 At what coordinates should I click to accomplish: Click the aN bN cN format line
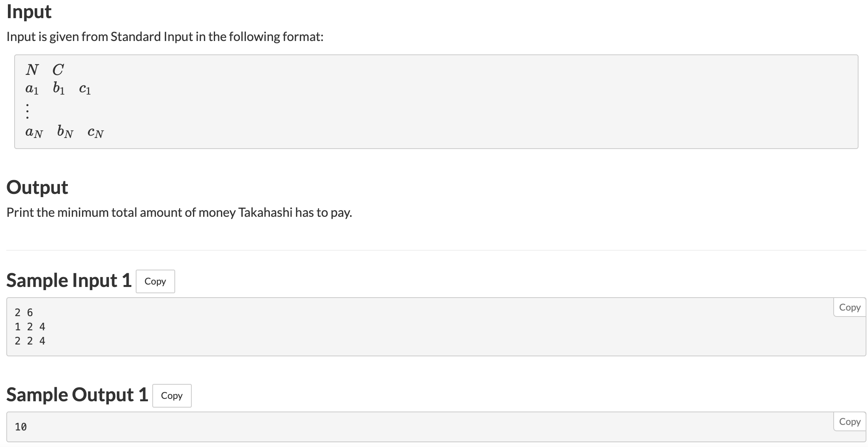tap(64, 132)
